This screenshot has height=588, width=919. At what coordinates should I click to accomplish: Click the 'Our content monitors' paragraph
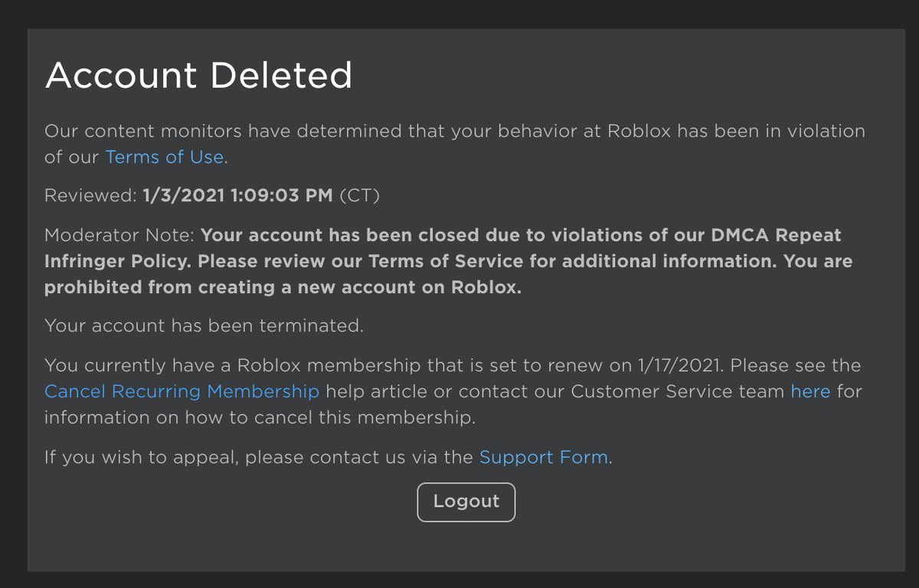click(455, 144)
